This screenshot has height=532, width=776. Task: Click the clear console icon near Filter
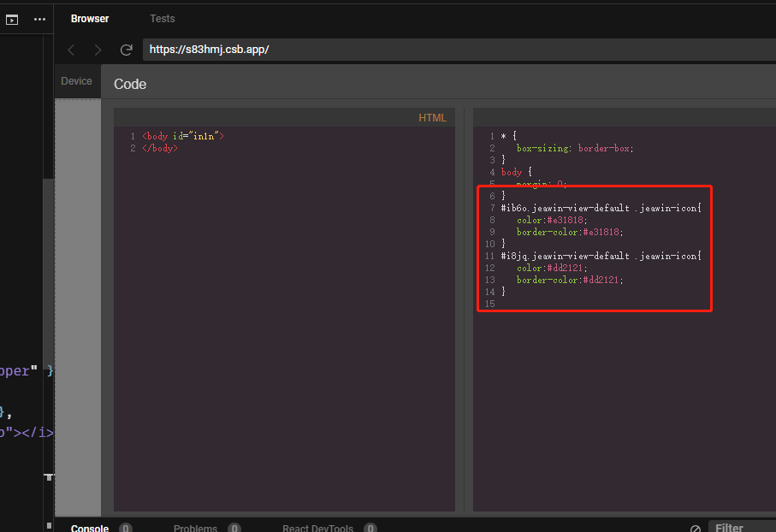[695, 527]
